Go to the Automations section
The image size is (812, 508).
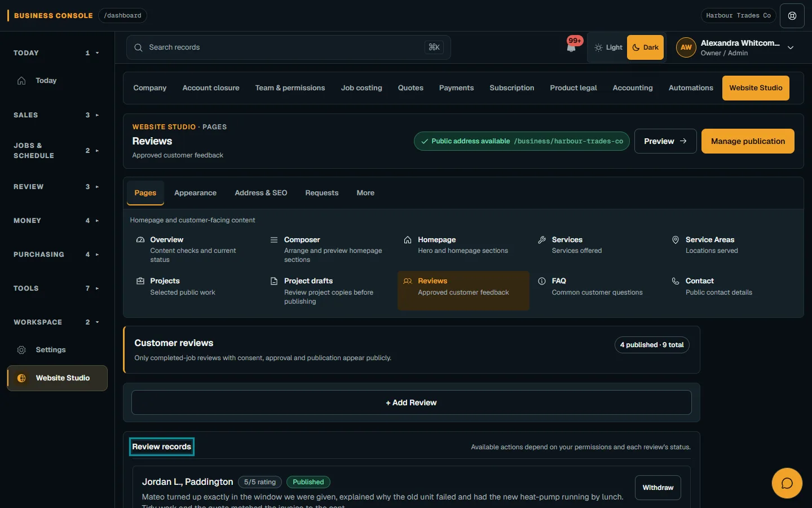(x=691, y=88)
